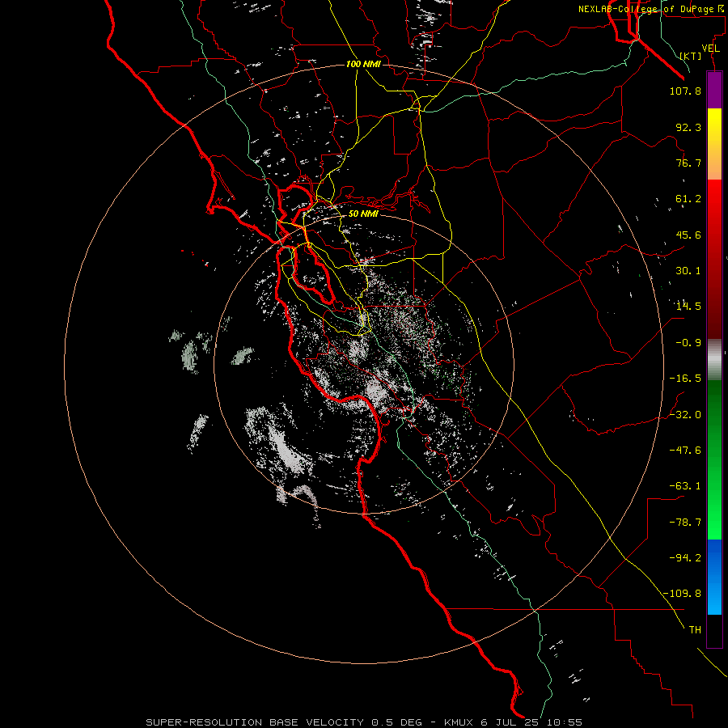Screen dimensions: 728x728
Task: Select the 92.3 velocity scale value
Action: [x=688, y=127]
